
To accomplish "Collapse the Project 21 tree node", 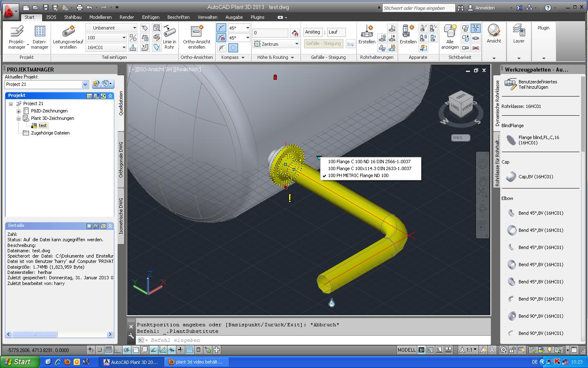I will coord(11,103).
